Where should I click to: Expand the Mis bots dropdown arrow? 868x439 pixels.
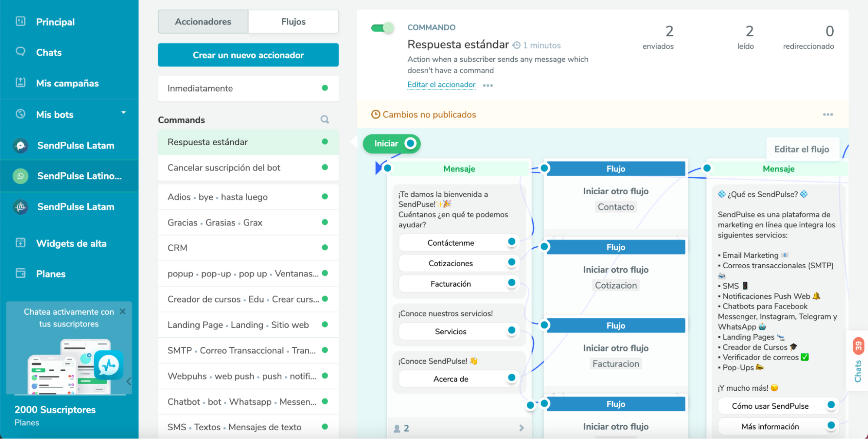(x=124, y=113)
